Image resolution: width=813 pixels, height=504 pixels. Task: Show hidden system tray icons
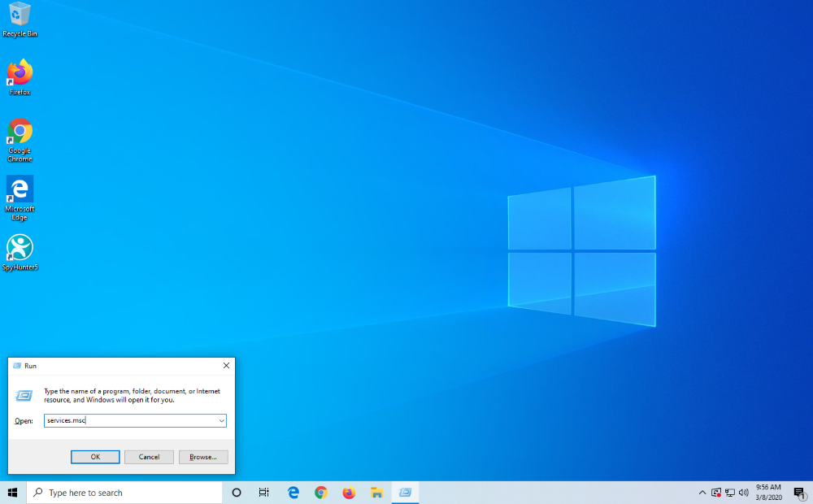pyautogui.click(x=702, y=493)
